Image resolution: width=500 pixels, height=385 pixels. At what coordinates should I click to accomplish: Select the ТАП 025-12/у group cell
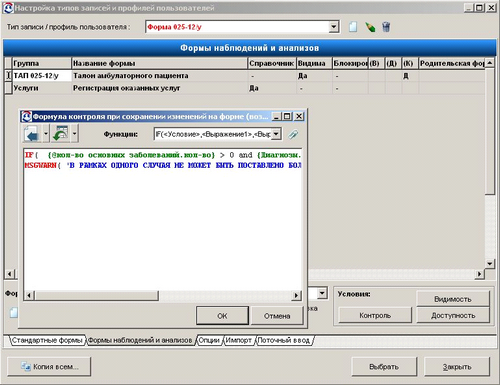pyautogui.click(x=42, y=76)
